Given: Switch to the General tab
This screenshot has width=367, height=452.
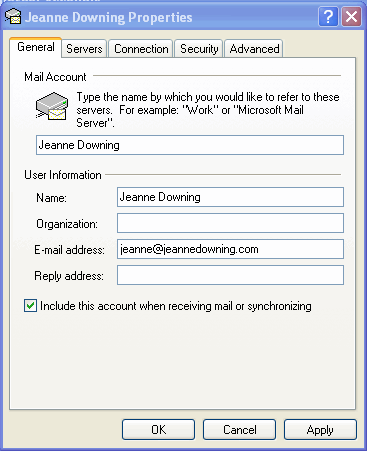Looking at the screenshot, I should (x=36, y=47).
